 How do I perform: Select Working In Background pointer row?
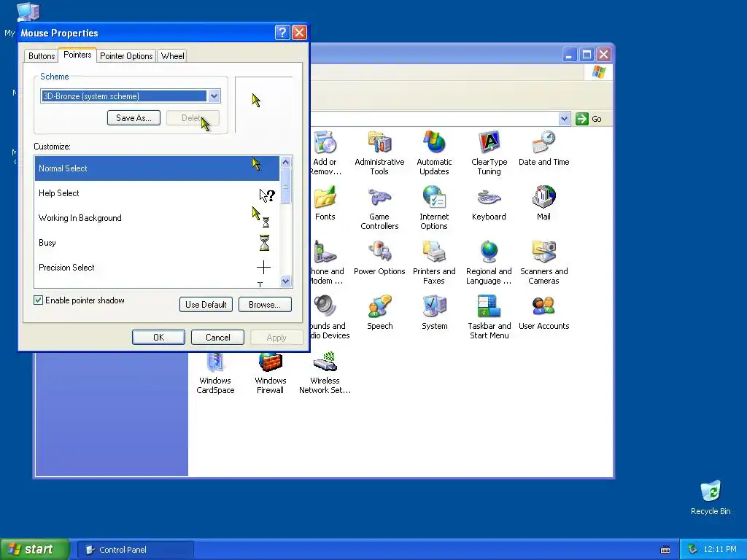click(157, 218)
